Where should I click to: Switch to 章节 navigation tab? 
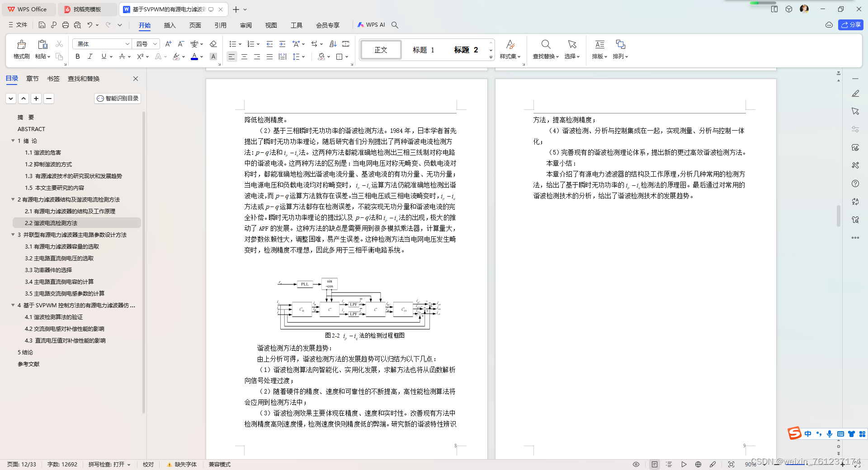click(x=33, y=79)
